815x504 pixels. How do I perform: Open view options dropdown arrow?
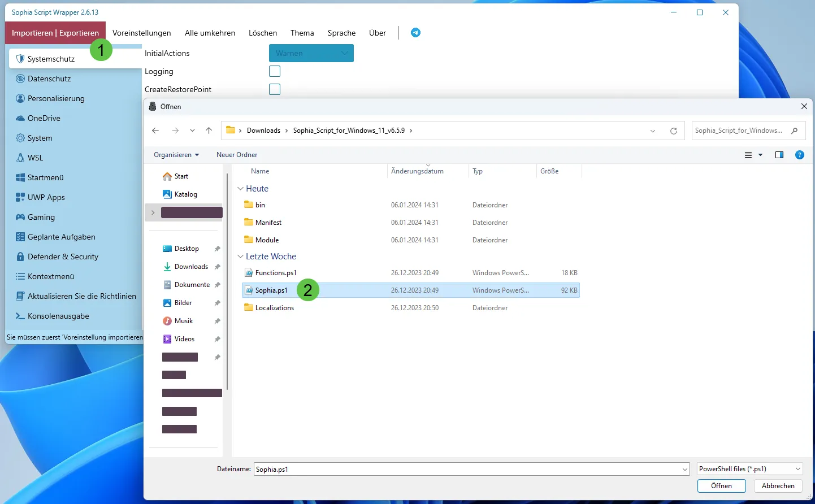(760, 155)
